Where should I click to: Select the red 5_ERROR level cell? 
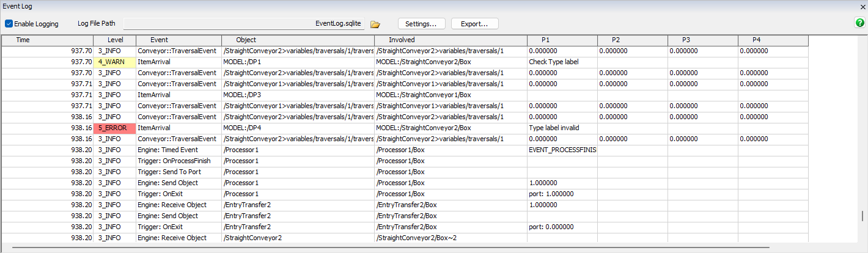tap(114, 128)
